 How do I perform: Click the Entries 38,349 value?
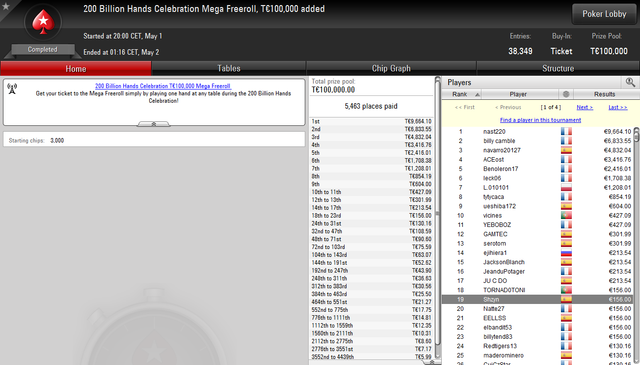[x=520, y=51]
